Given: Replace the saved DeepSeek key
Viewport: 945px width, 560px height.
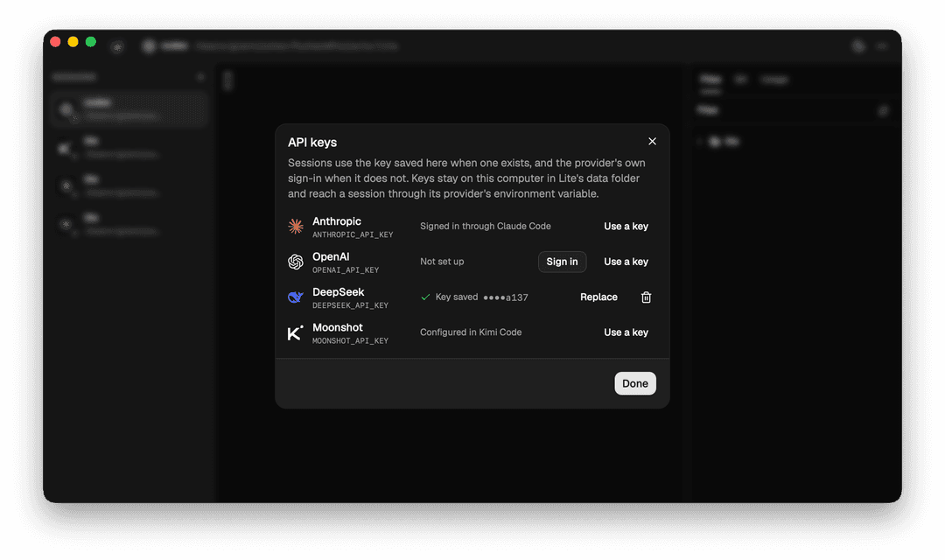Looking at the screenshot, I should 598,297.
